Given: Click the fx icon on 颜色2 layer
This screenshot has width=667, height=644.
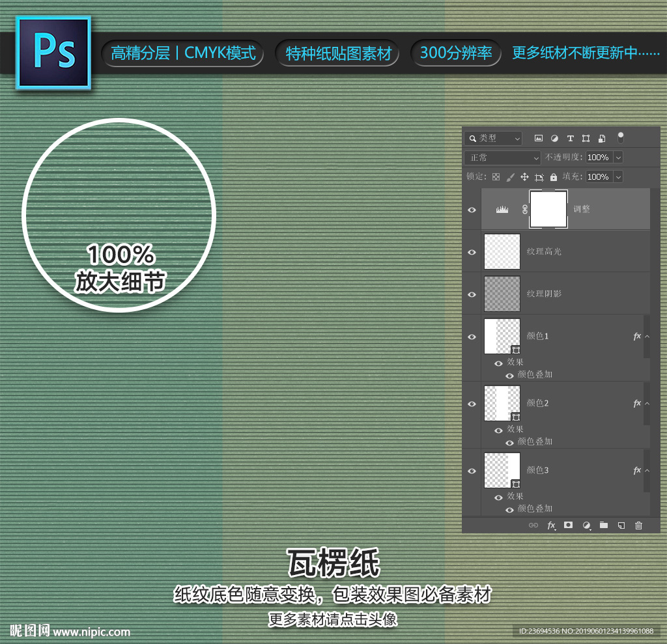Looking at the screenshot, I should [637, 403].
